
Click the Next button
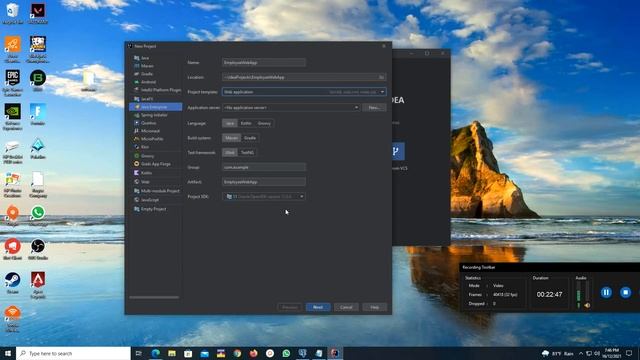pyautogui.click(x=318, y=307)
